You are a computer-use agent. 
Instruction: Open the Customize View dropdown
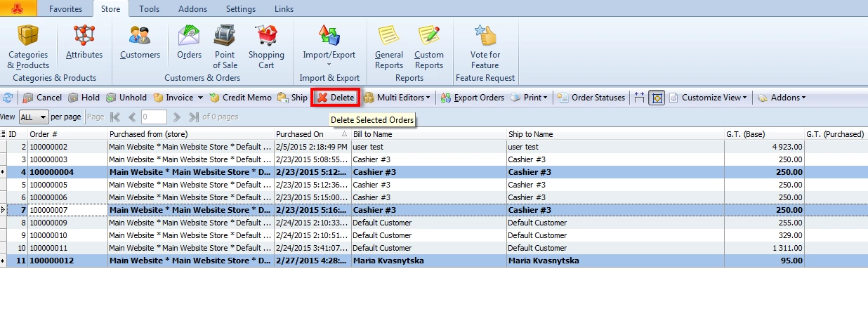click(708, 98)
